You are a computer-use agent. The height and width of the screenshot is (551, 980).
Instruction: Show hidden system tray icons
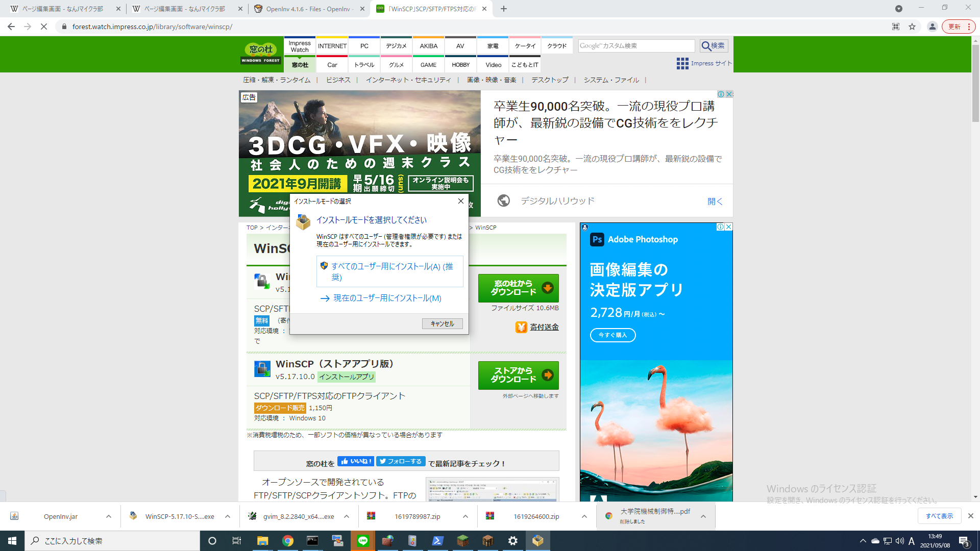pyautogui.click(x=863, y=541)
